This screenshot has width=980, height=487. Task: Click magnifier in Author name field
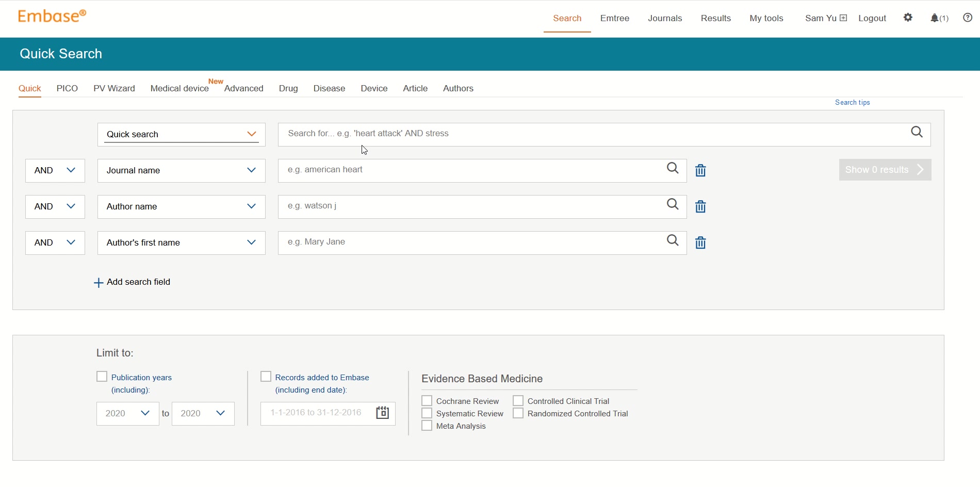click(673, 204)
